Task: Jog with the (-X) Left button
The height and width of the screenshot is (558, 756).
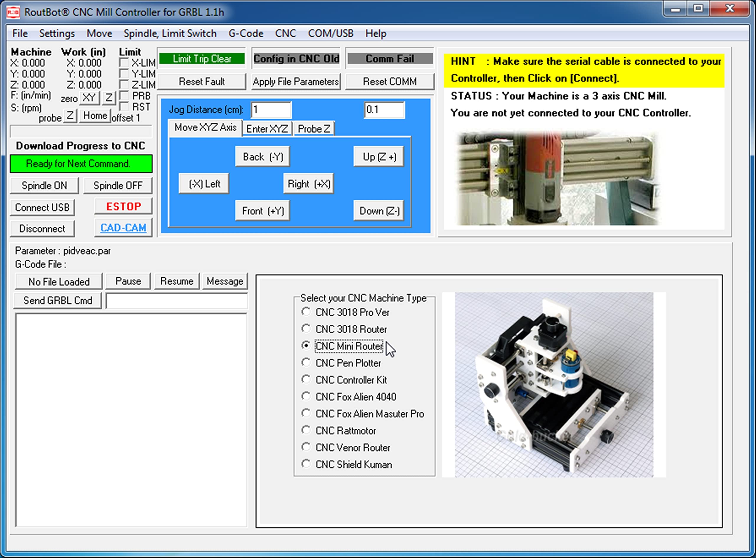Action: 204,184
